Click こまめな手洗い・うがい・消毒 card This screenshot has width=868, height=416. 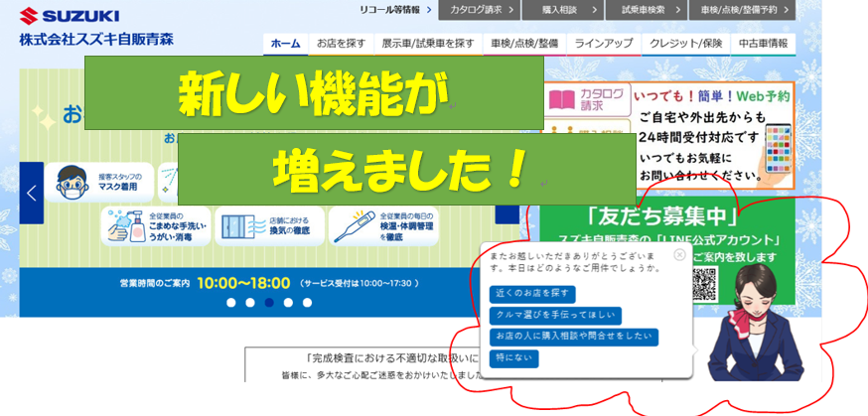pyautogui.click(x=156, y=226)
